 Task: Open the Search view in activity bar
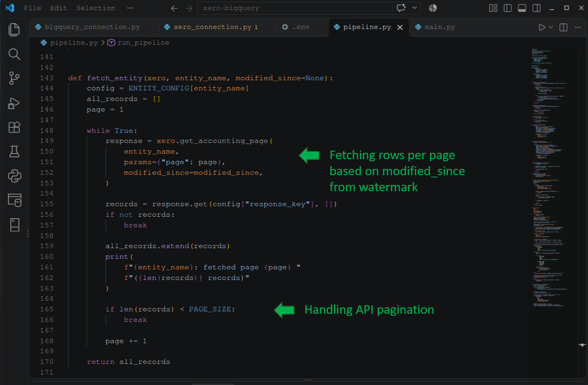pos(14,54)
